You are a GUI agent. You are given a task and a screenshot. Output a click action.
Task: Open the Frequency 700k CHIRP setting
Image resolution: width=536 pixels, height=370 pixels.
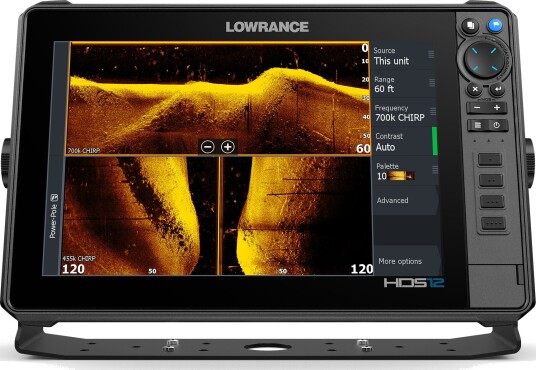point(404,113)
